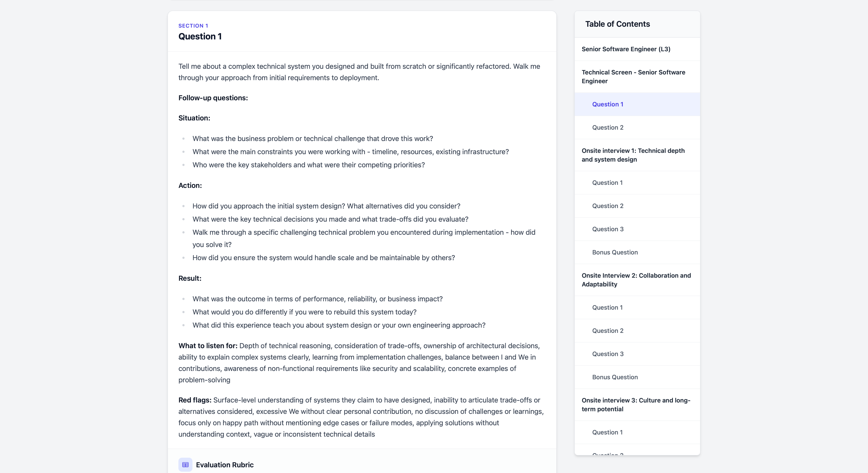The height and width of the screenshot is (473, 868).
Task: Jump to Question 2 under Technical Screen
Action: point(608,128)
